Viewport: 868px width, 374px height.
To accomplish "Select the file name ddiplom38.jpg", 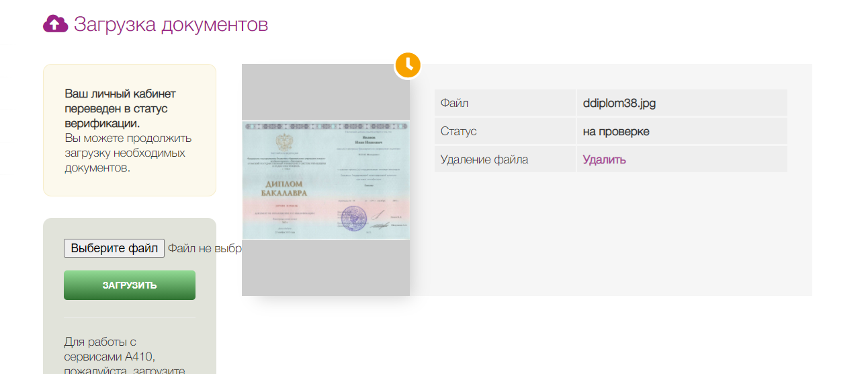I will coord(618,103).
